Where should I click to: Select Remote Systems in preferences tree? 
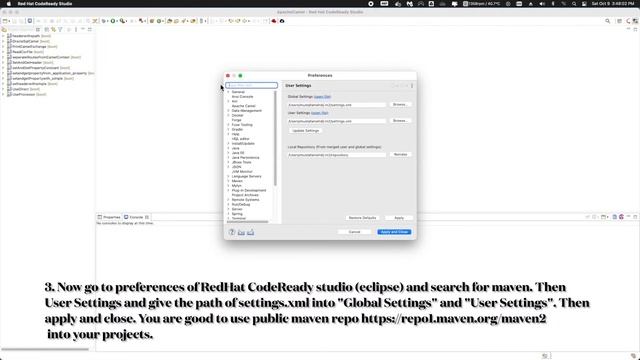tap(245, 200)
